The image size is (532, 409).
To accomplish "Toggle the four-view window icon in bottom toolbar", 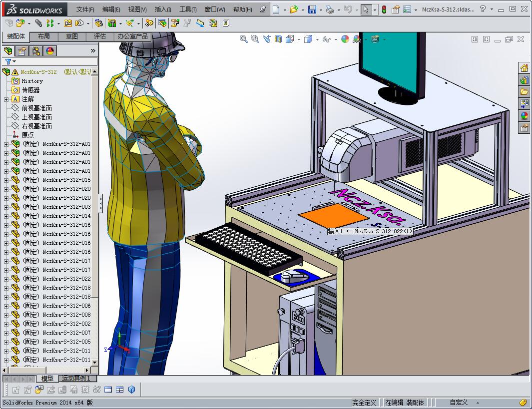I will pos(120,390).
